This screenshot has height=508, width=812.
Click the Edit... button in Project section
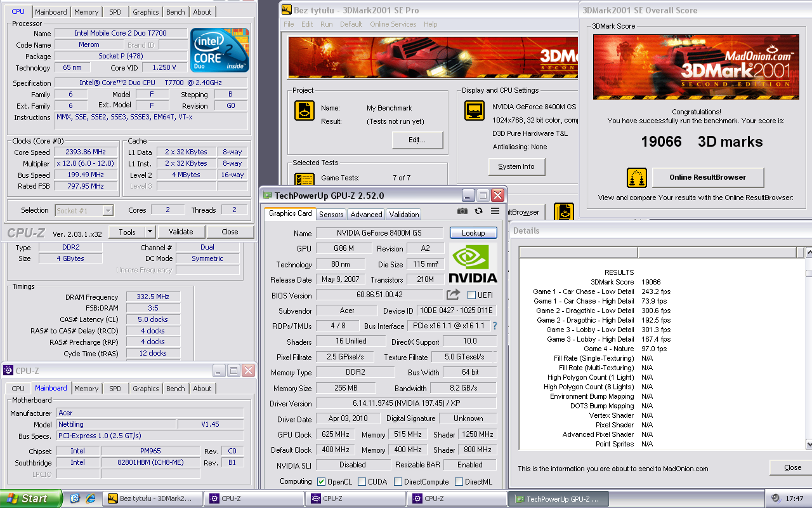click(x=417, y=140)
